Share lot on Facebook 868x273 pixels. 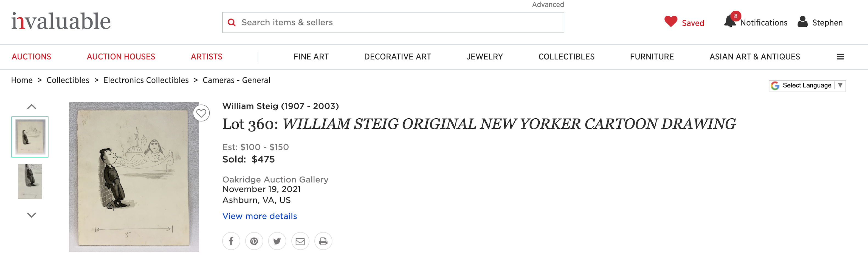coord(231,241)
